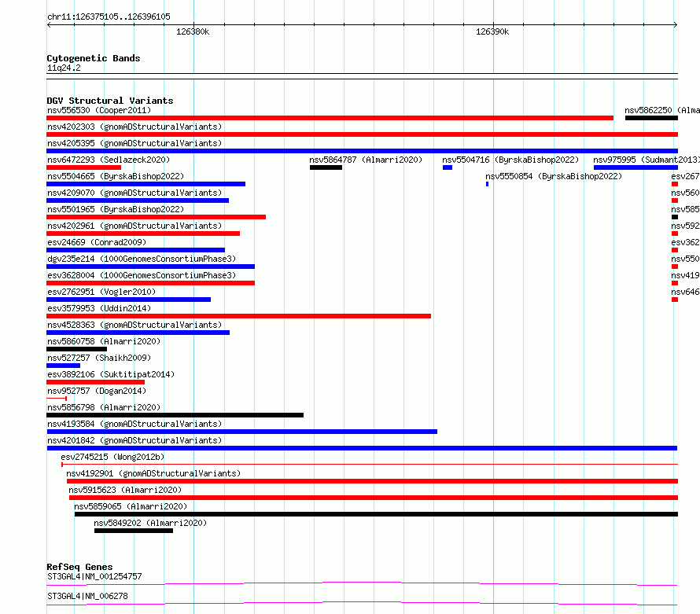Open esv3628004 1000GenomesConsortiumPhase3 label
This screenshot has width=700, height=614.
click(142, 275)
